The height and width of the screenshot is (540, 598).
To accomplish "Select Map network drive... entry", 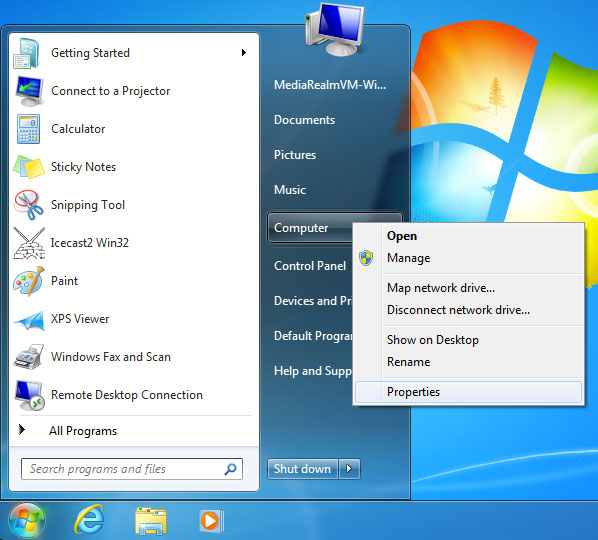I will [x=468, y=288].
